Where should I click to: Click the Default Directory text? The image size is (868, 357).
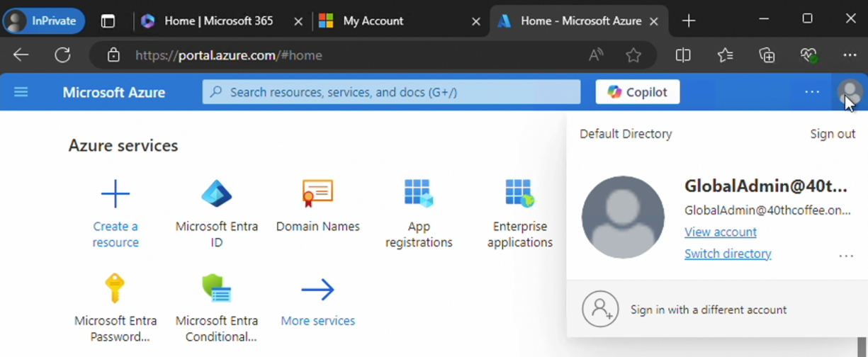click(626, 134)
